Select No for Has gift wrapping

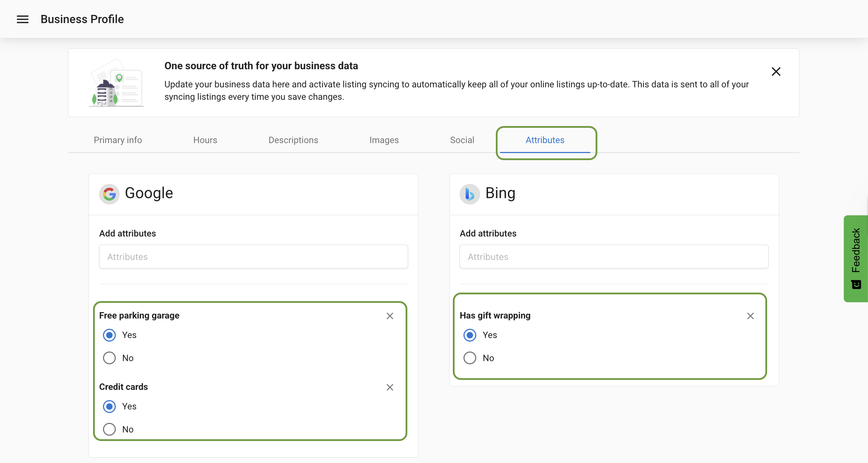(x=470, y=358)
